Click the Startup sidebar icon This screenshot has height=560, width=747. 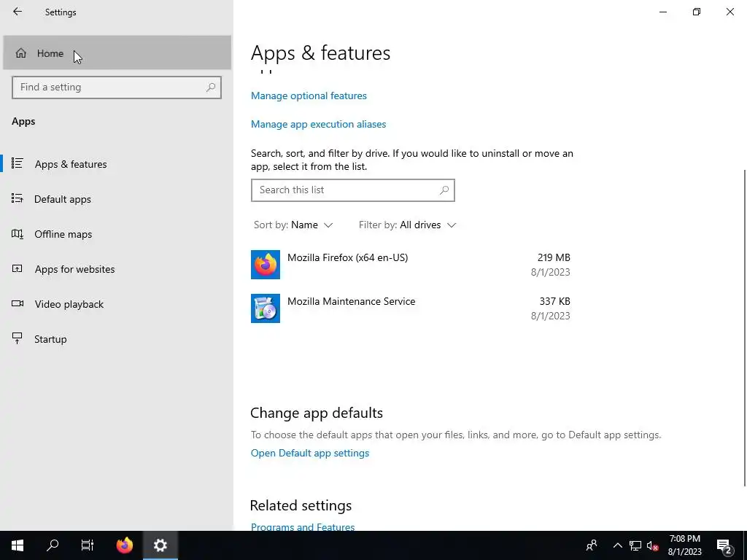[x=18, y=338]
